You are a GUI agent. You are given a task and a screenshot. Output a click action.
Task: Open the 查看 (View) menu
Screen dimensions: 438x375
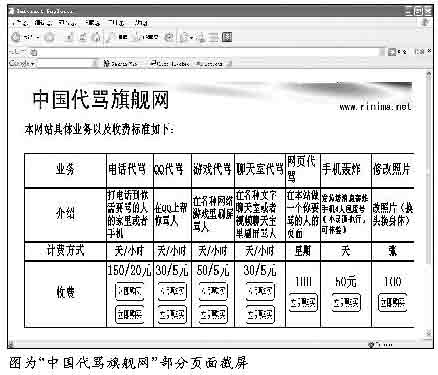tap(68, 23)
